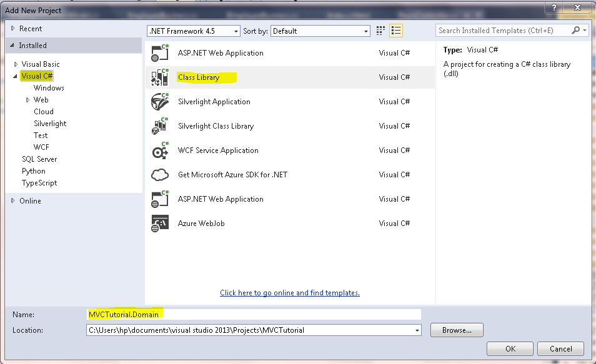The width and height of the screenshot is (596, 364).
Task: Open the Location path dropdown arrow
Action: pyautogui.click(x=417, y=330)
